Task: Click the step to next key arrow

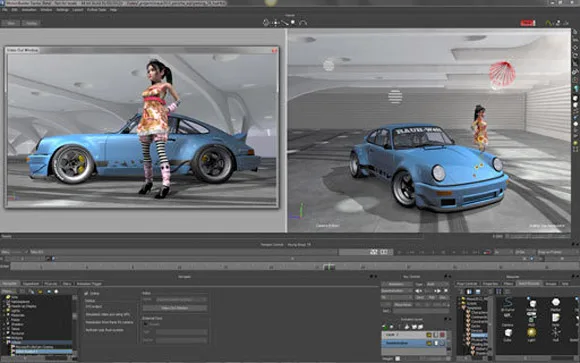Action: (438, 291)
